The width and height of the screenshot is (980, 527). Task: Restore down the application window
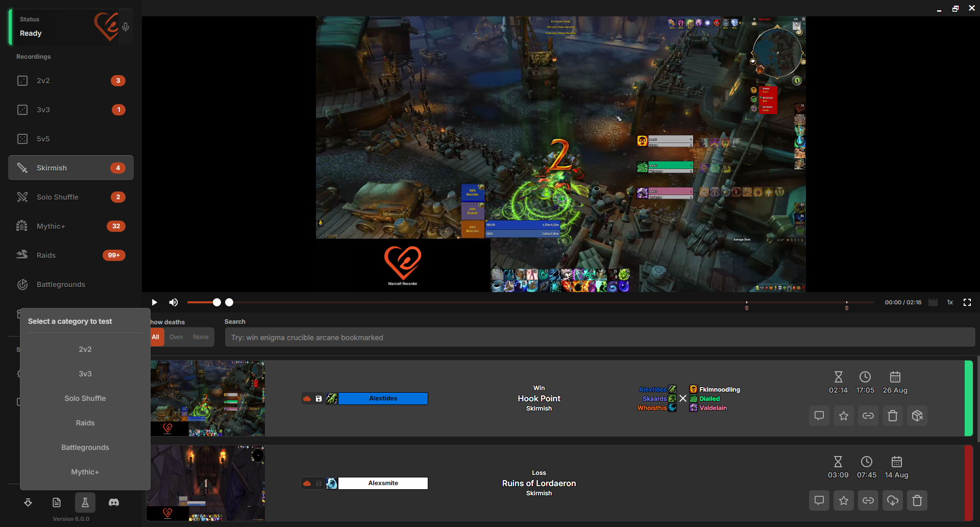[955, 9]
